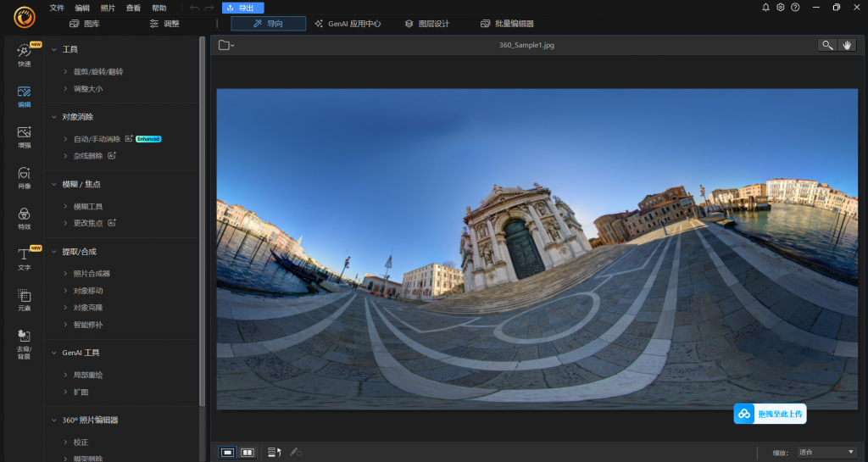Enable side-by-side compare view
This screenshot has height=462, width=868.
(248, 453)
